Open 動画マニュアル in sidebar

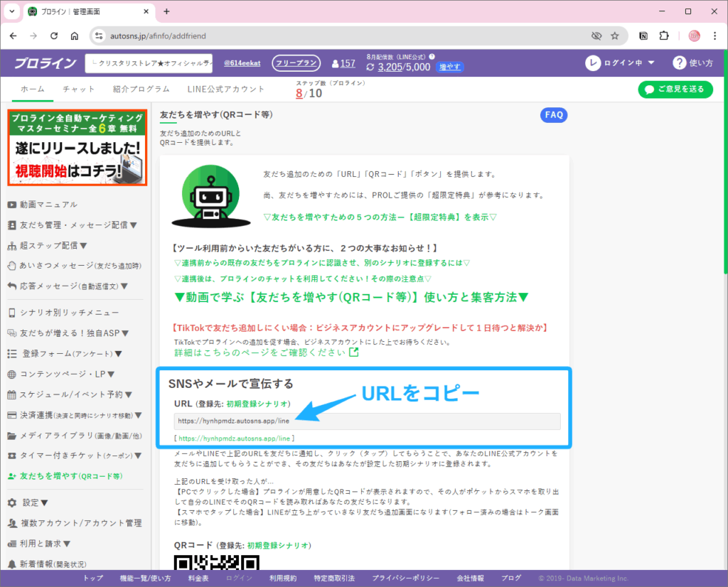tap(43, 205)
